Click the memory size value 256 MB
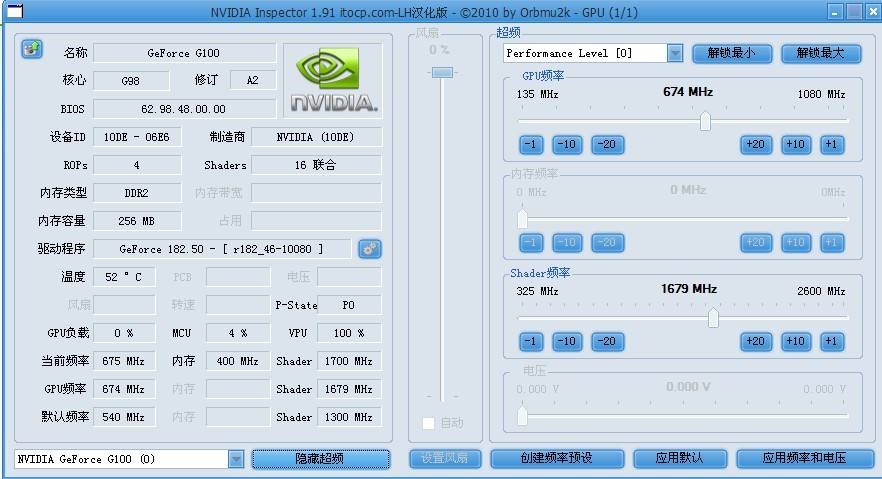882x479 pixels. [137, 222]
